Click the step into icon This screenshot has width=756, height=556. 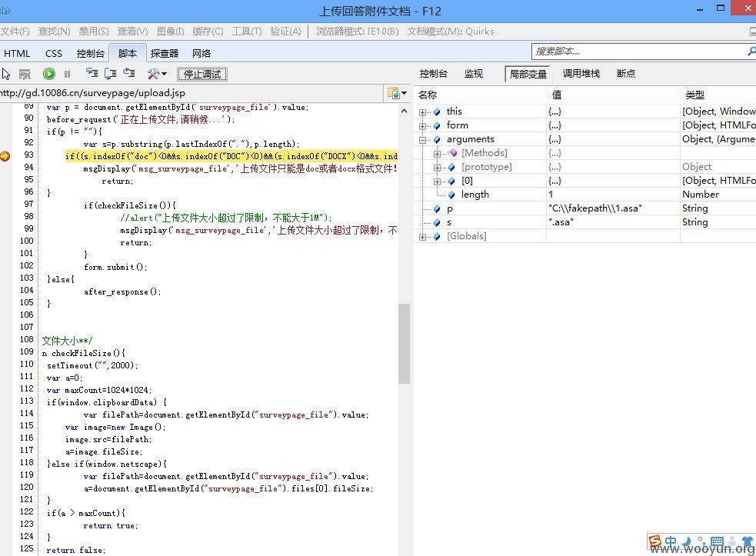[x=92, y=73]
